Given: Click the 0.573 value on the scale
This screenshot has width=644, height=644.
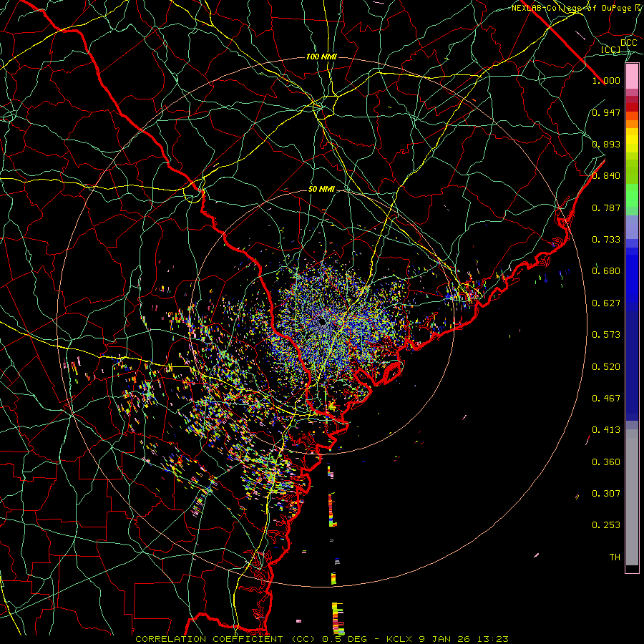Looking at the screenshot, I should point(606,335).
